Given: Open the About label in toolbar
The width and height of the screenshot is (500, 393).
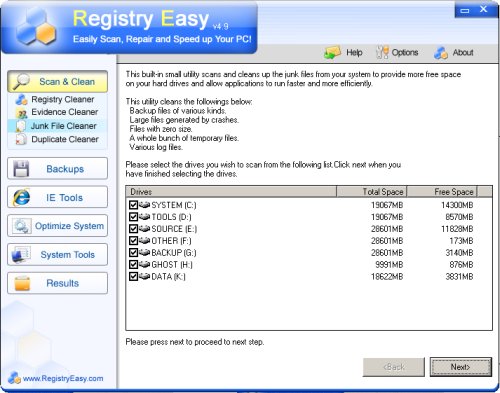Looking at the screenshot, I should [x=463, y=52].
